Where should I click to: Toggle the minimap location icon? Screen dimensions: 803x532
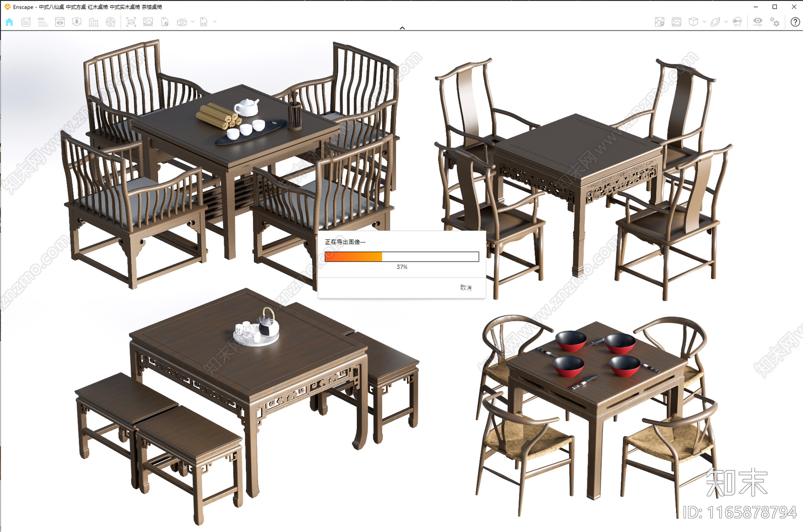tap(659, 22)
